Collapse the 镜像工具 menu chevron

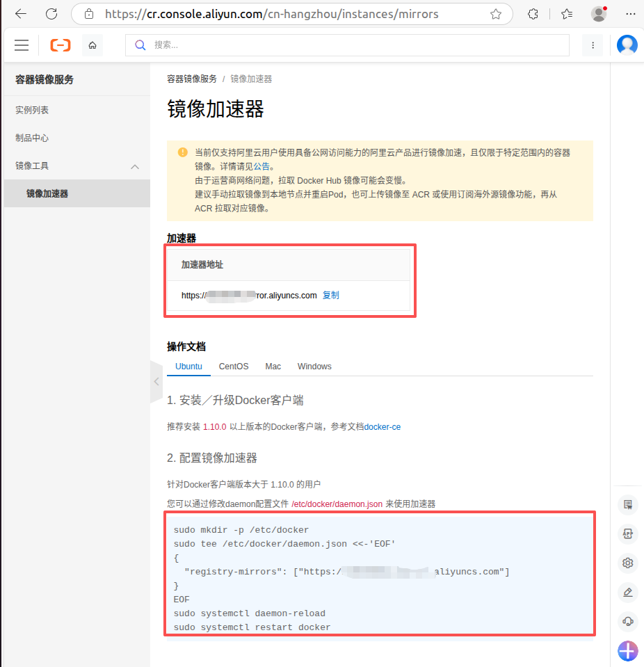coord(135,167)
